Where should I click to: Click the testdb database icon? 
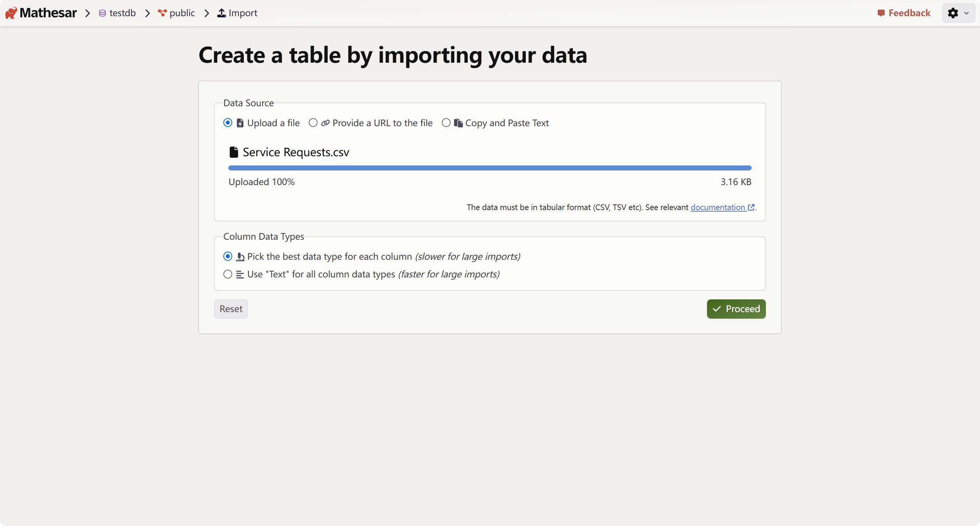tap(102, 13)
